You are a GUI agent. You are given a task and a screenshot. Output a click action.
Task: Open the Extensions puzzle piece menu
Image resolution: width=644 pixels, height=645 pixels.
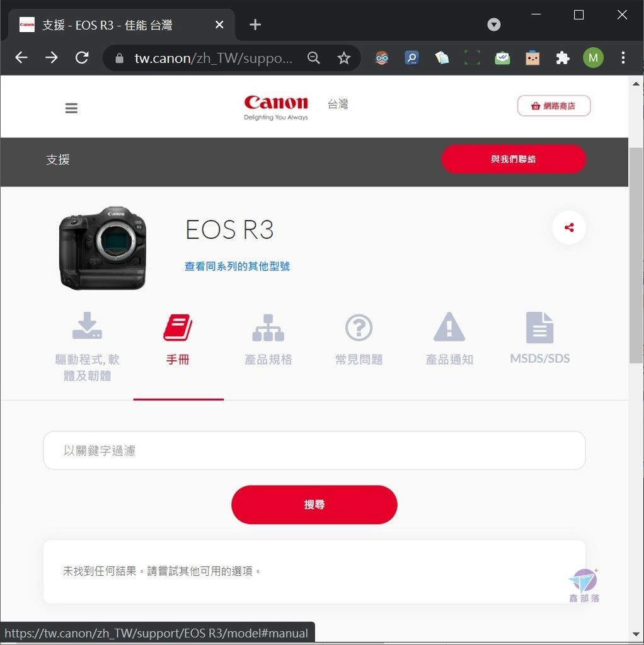point(563,58)
